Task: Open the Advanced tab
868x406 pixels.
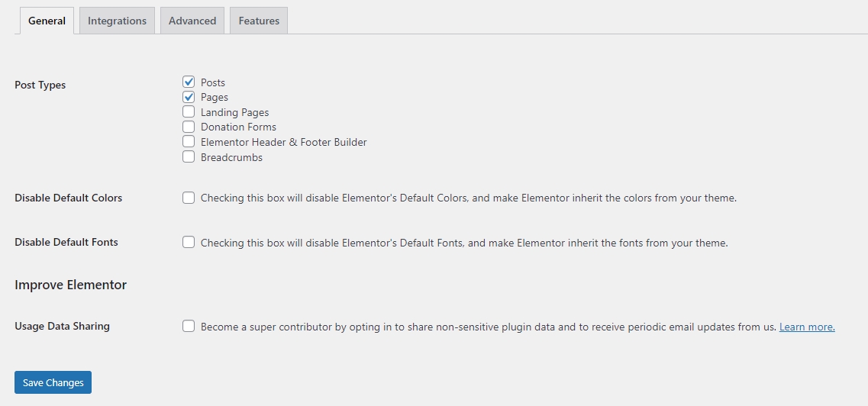Action: (x=192, y=21)
